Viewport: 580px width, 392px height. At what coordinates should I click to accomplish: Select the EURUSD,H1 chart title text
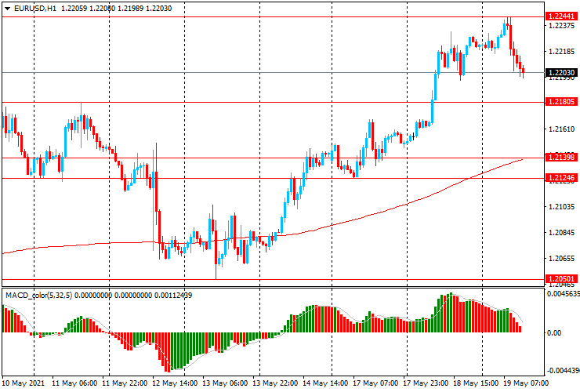[x=35, y=9]
